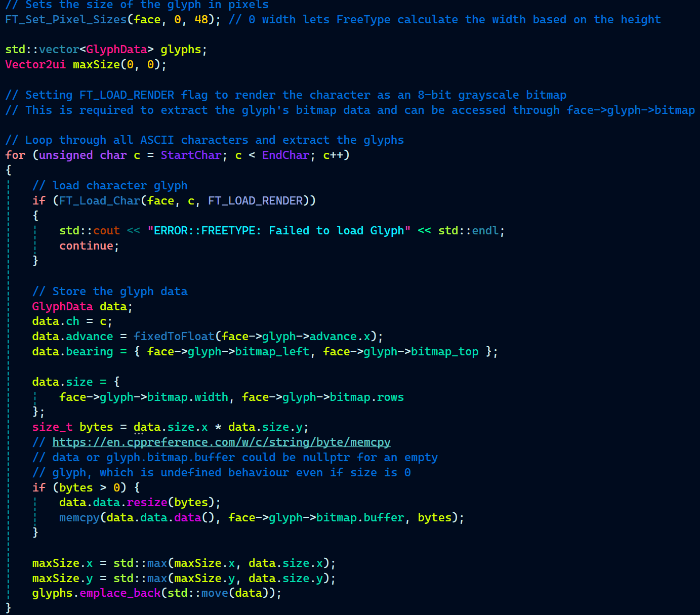Click the resize method call

pos(147,503)
